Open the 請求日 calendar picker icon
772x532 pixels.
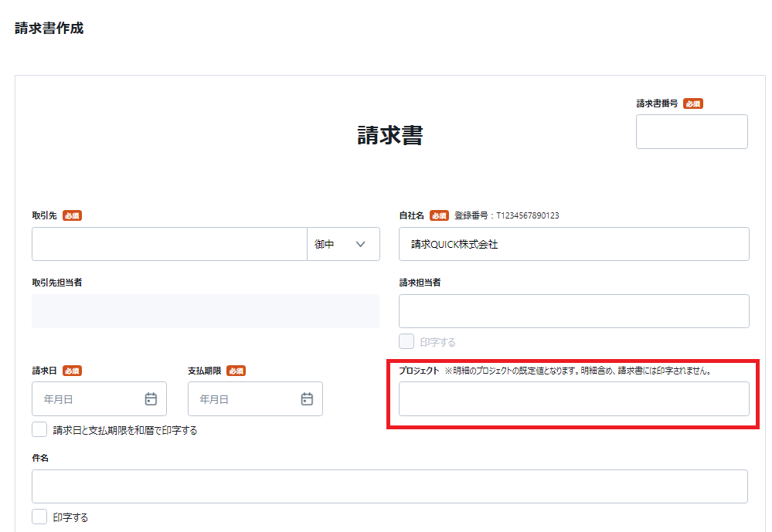[151, 398]
